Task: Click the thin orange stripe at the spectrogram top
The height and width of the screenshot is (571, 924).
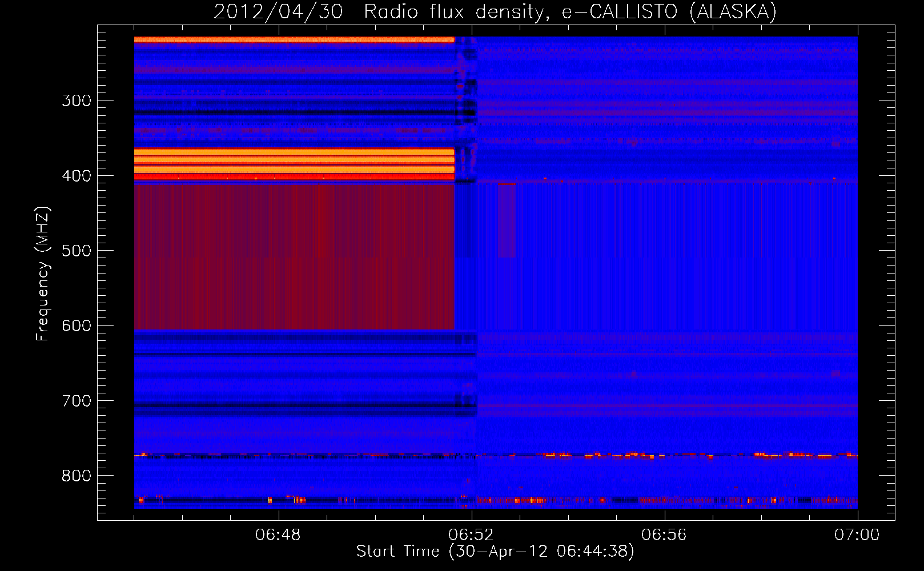Action: pos(294,39)
